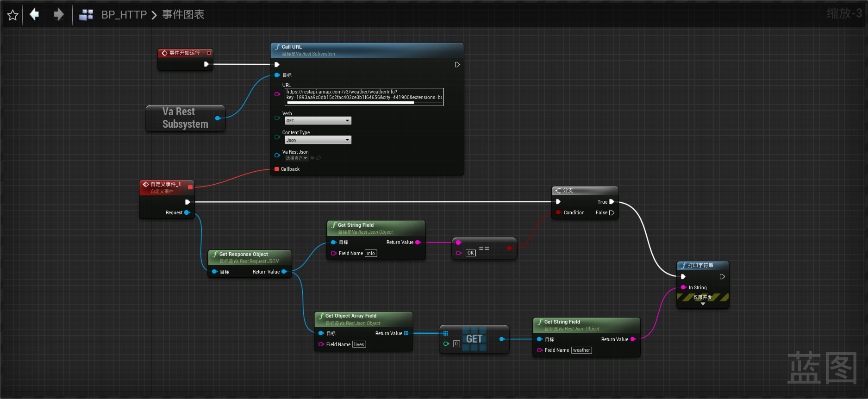Screen dimensions: 868x399
Task: Click the URL field horizontal scrollbar
Action: pos(350,103)
